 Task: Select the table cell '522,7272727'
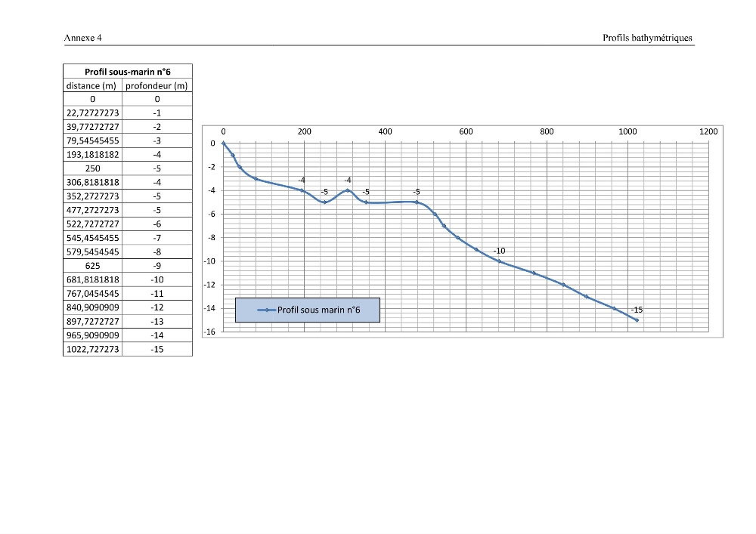tap(92, 224)
